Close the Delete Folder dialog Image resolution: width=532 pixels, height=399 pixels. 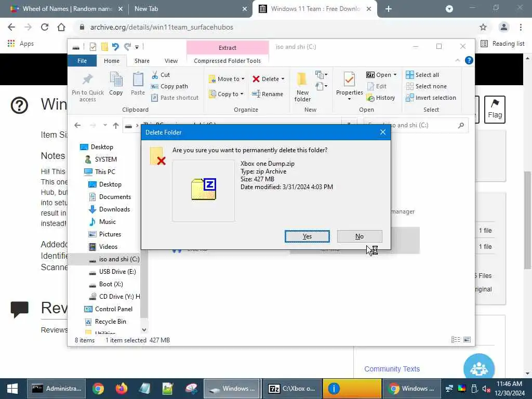pyautogui.click(x=383, y=132)
